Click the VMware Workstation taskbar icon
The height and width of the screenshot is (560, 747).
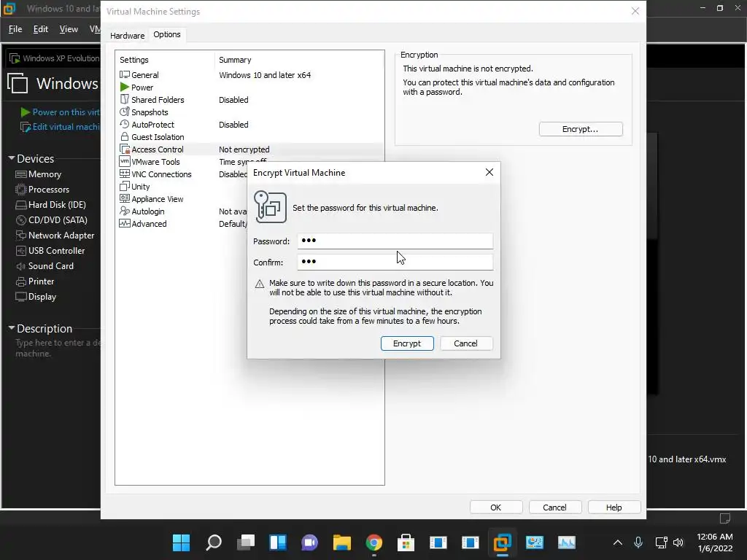click(x=502, y=542)
